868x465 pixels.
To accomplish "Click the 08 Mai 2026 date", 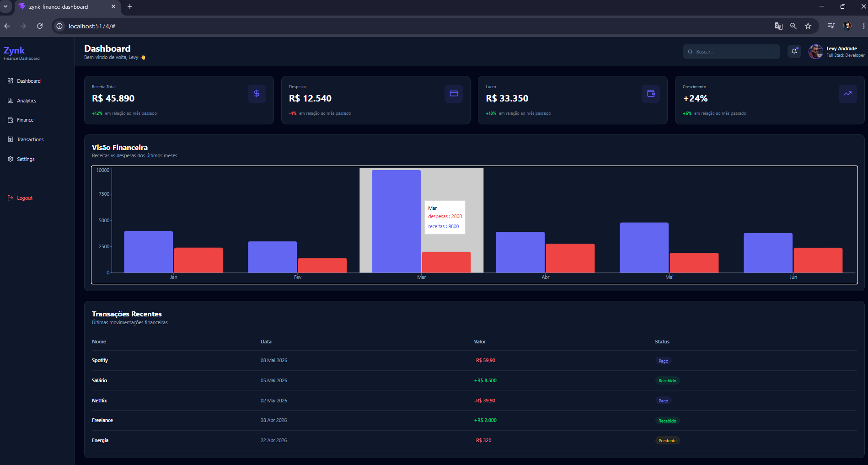I will click(274, 360).
